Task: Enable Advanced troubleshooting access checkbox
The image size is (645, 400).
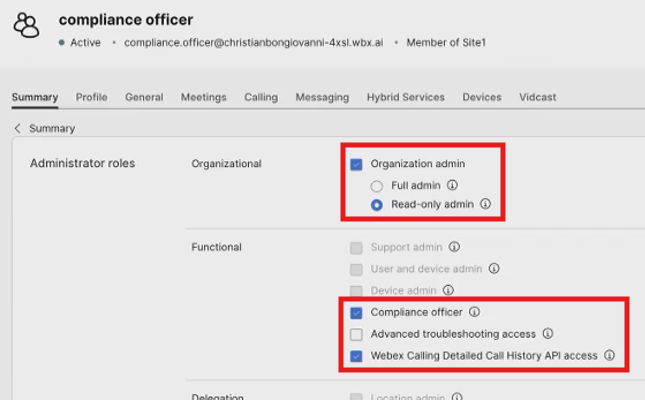Action: (x=356, y=334)
